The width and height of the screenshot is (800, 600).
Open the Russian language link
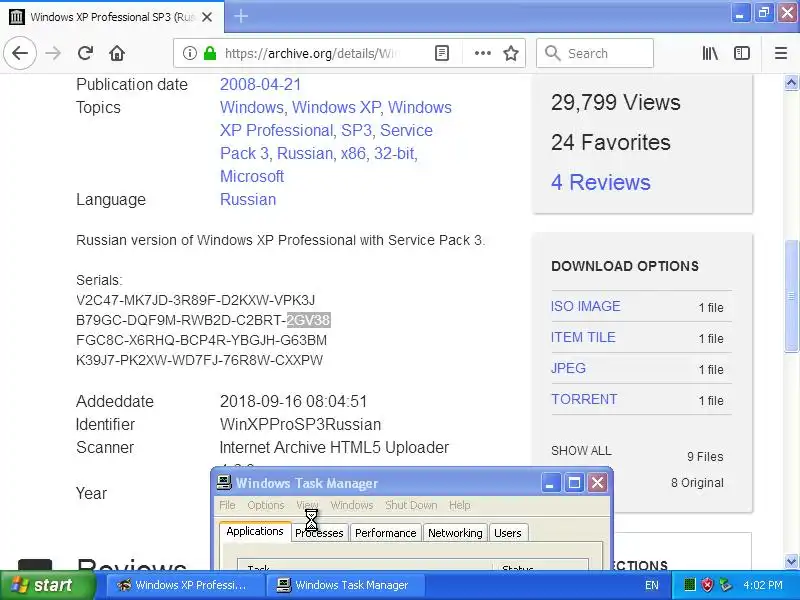(248, 199)
